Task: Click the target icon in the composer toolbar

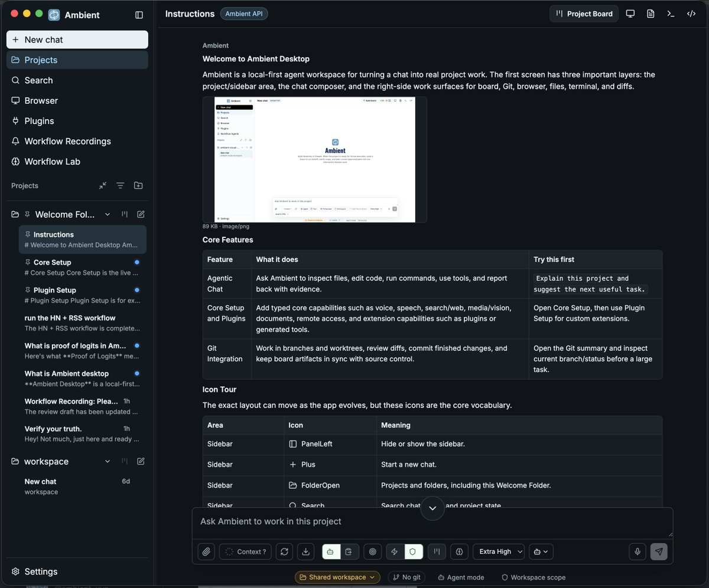Action: (372, 551)
